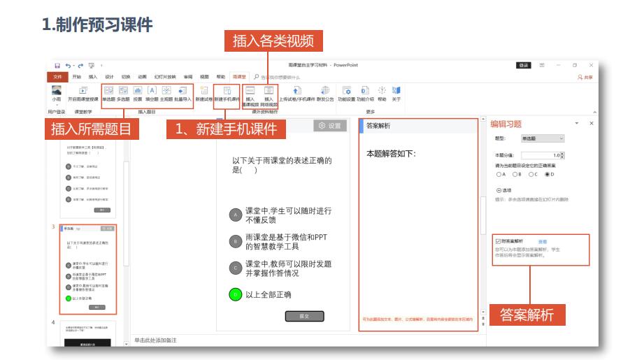
Task: Open 功能介绍 feature introduction
Action: (x=365, y=94)
